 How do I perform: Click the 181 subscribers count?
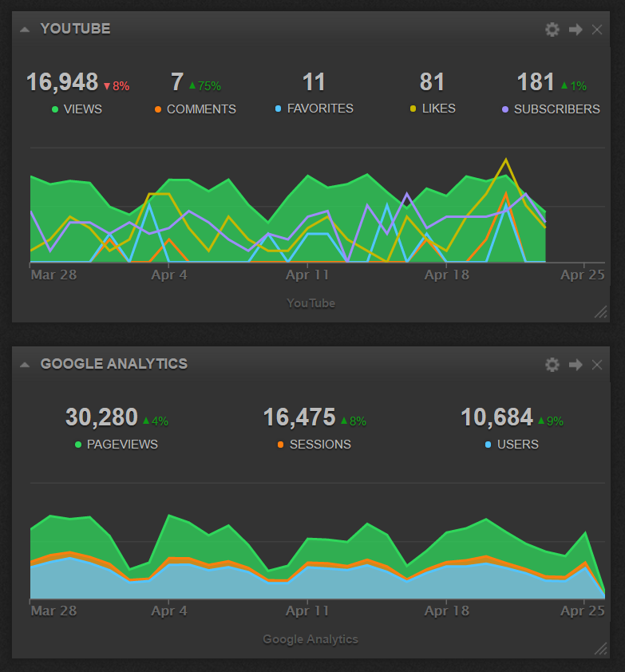pos(536,82)
